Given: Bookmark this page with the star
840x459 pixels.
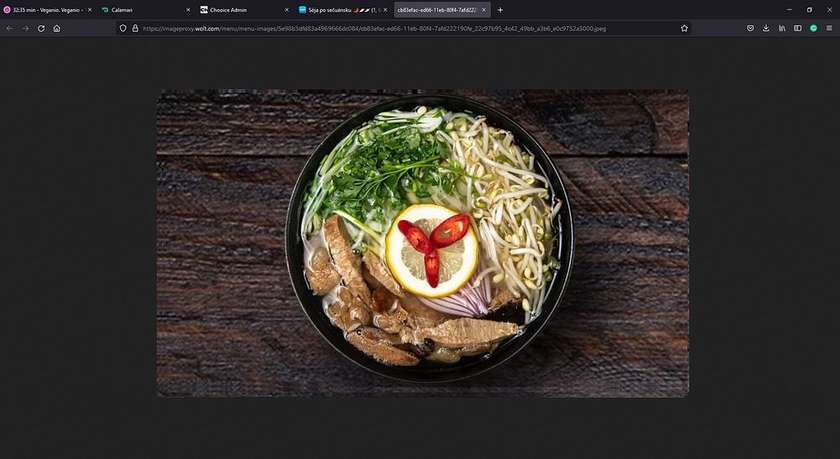Looking at the screenshot, I should coord(684,28).
